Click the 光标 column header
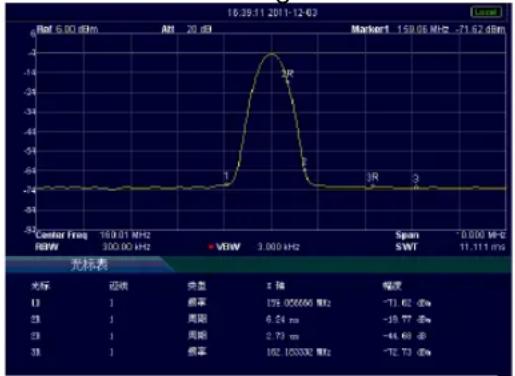The image size is (515, 376). click(40, 286)
